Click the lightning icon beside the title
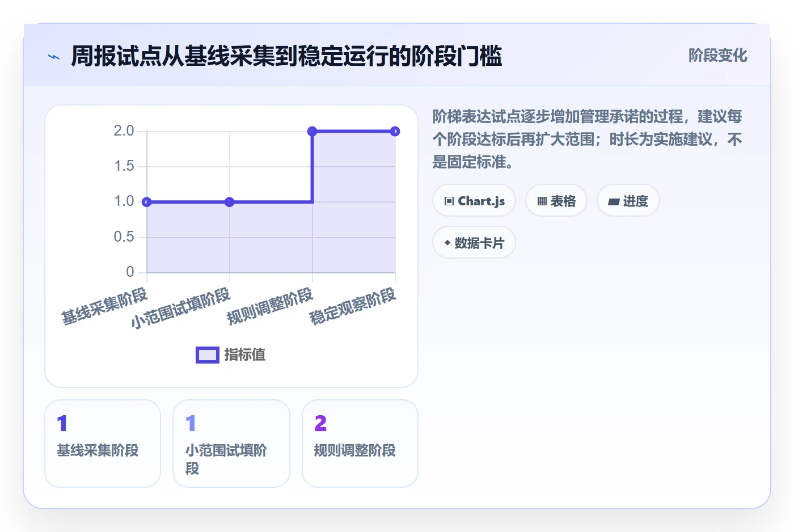The height and width of the screenshot is (532, 794). coord(54,57)
